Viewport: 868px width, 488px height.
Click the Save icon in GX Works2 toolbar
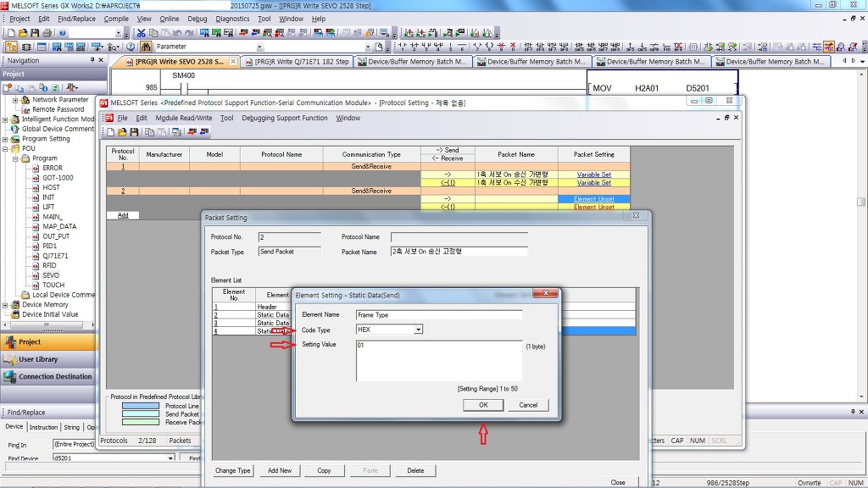coord(35,33)
